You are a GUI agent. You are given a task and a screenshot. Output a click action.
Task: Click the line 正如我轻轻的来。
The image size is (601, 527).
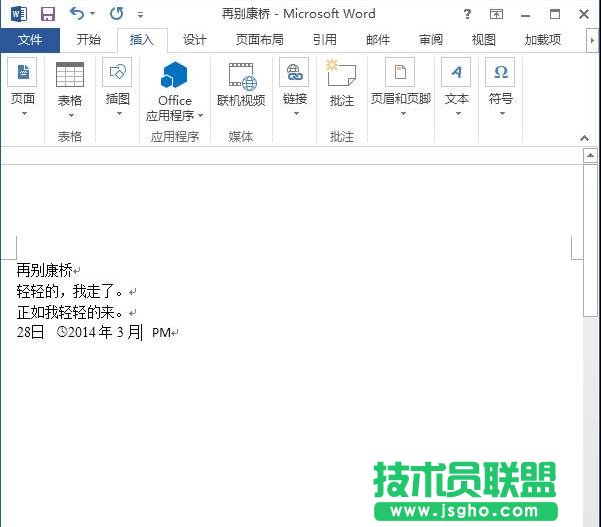pos(70,312)
